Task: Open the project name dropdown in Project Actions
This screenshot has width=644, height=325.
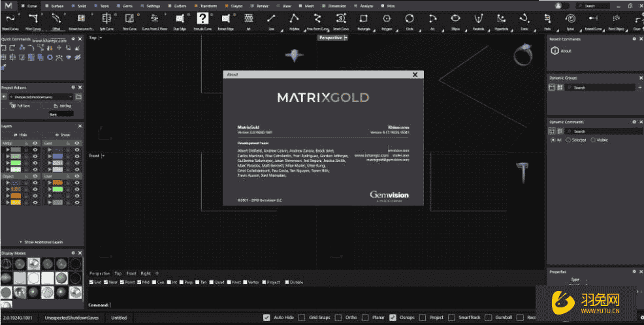Action: tap(71, 97)
